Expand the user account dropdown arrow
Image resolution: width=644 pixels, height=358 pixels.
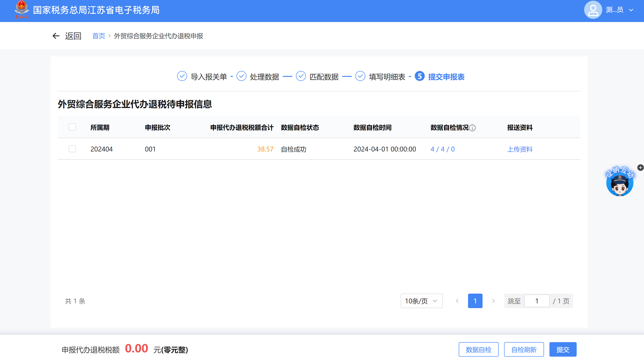coord(631,10)
